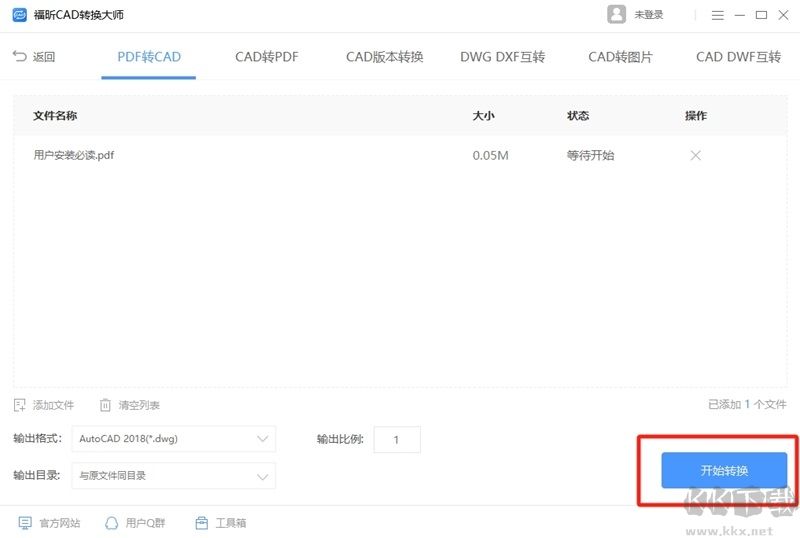
Task: Open the user avatar login icon
Action: 616,14
